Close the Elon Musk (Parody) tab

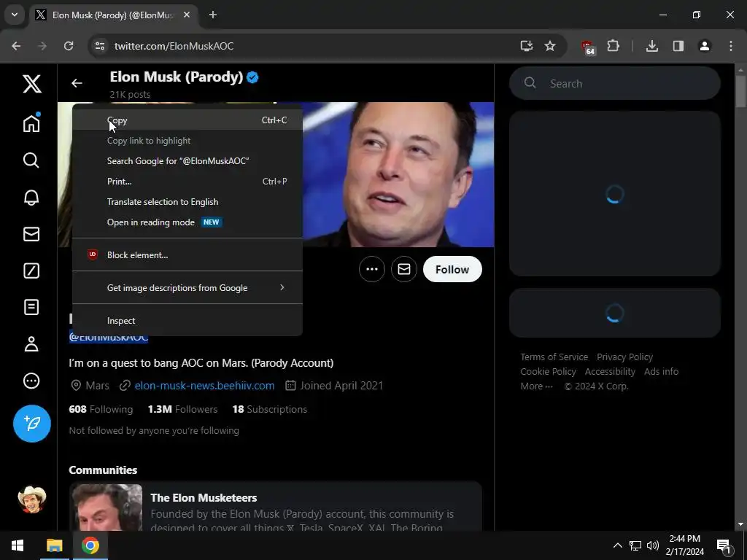[x=187, y=15]
